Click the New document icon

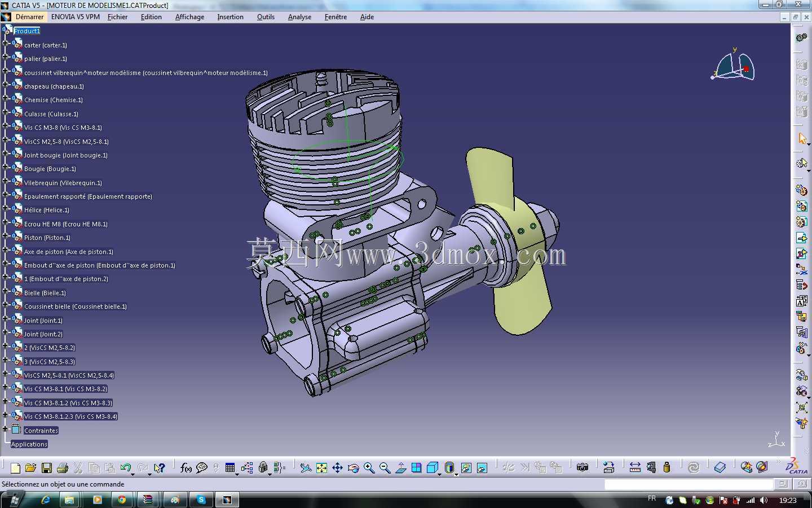(x=15, y=468)
